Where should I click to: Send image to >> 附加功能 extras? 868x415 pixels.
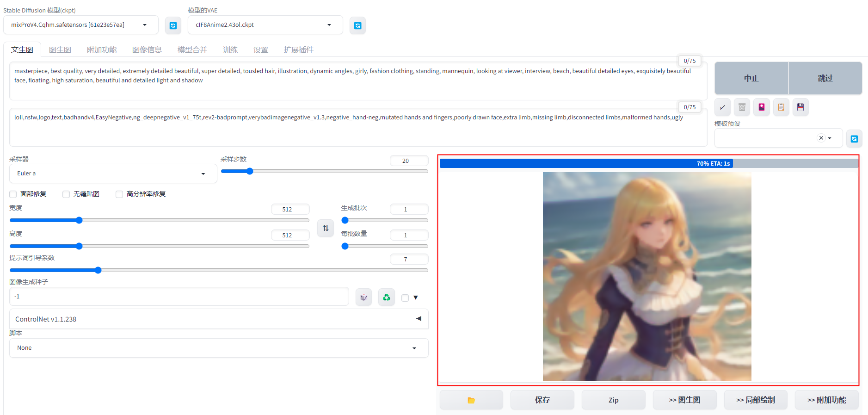click(827, 400)
